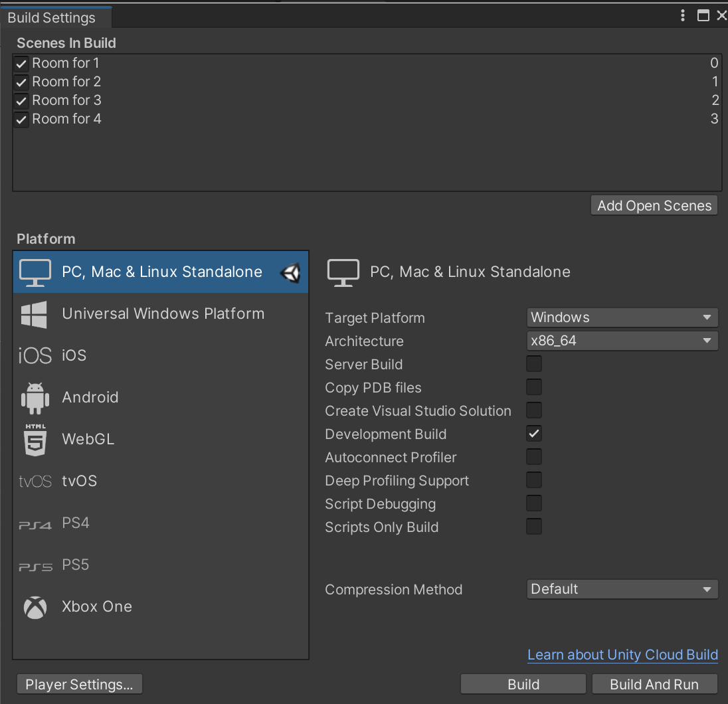Maximize the Build Settings window
Screen dimensions: 728x704
tap(703, 15)
